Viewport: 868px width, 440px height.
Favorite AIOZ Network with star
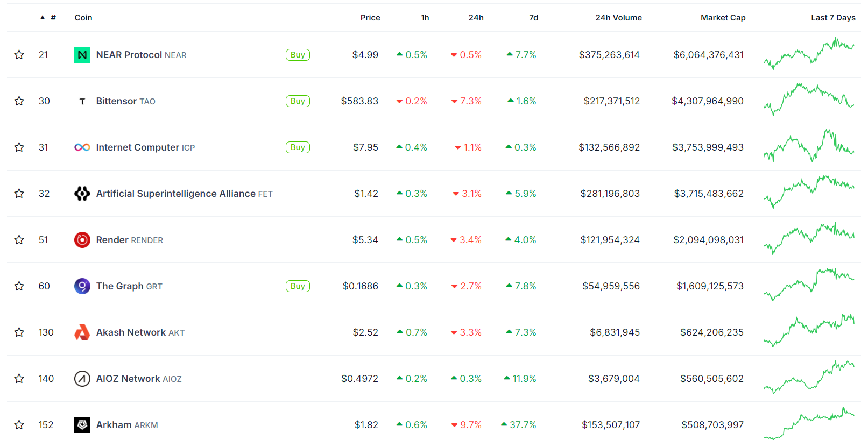pyautogui.click(x=19, y=379)
